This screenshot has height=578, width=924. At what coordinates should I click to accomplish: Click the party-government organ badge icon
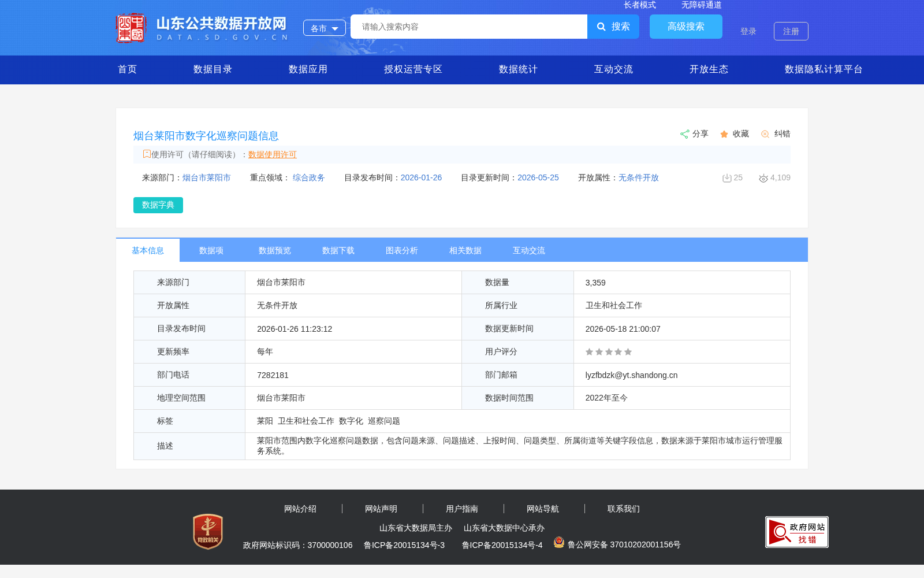click(x=208, y=532)
